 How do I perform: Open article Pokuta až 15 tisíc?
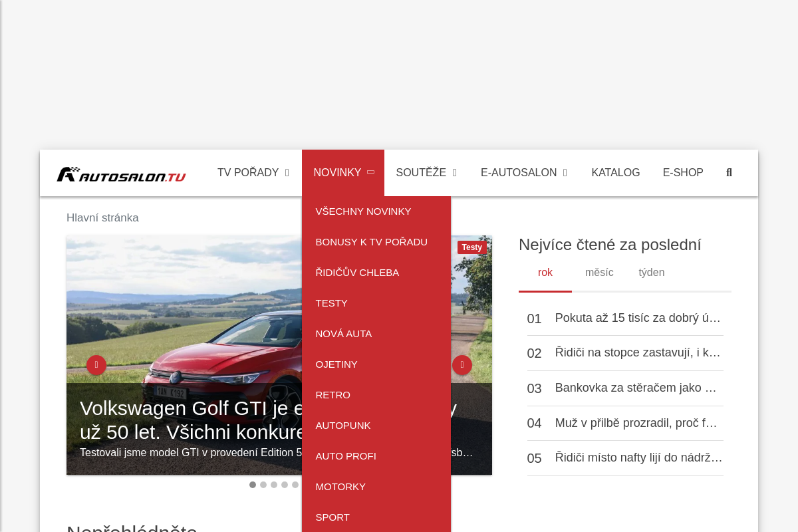tap(638, 318)
